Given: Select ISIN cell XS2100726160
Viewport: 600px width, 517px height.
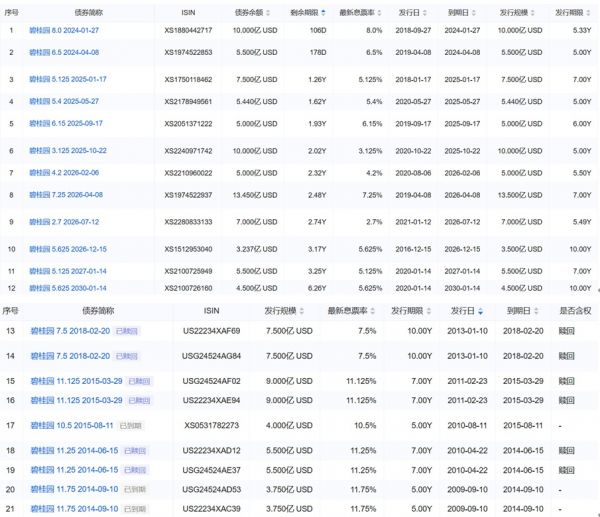Looking at the screenshot, I should pyautogui.click(x=188, y=288).
